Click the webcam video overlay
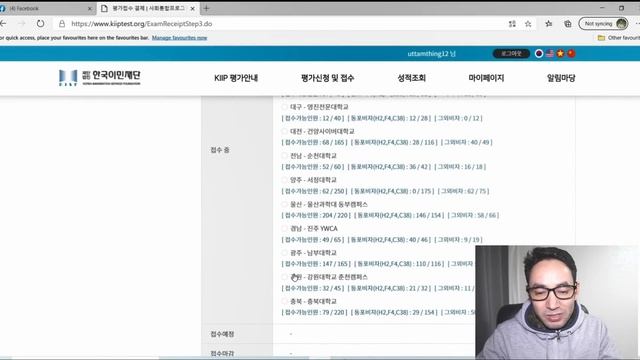The width and height of the screenshot is (640, 360). (x=558, y=302)
